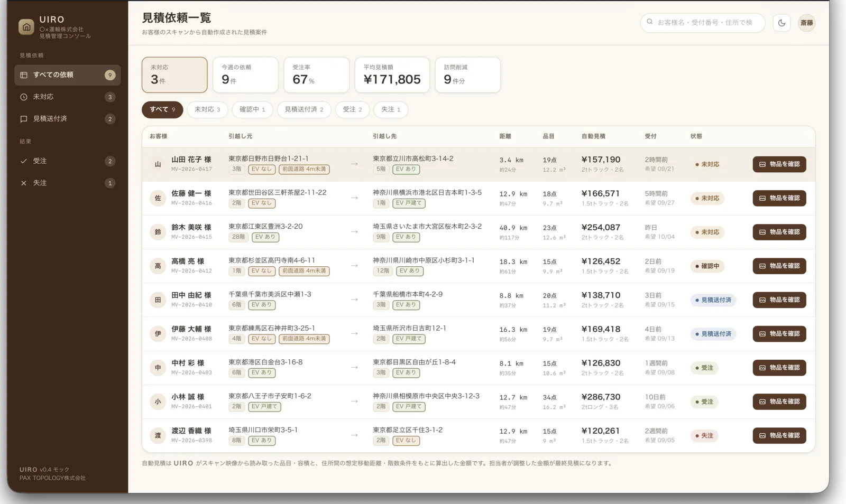Click the 今週の依頼 stat card
846x504 pixels.
point(245,75)
